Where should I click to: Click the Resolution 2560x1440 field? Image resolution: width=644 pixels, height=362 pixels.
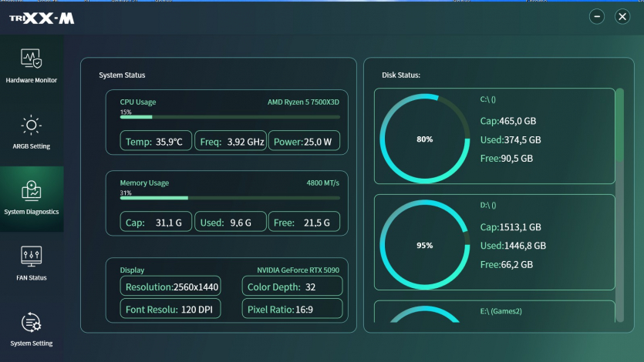(170, 287)
